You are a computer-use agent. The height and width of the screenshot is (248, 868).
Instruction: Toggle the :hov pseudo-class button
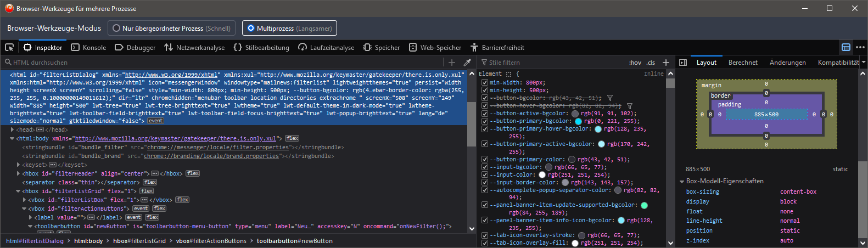pos(635,63)
